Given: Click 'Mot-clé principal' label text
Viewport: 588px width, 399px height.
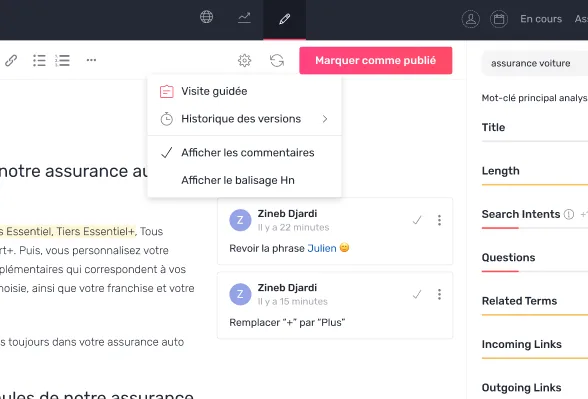Looking at the screenshot, I should [519, 98].
